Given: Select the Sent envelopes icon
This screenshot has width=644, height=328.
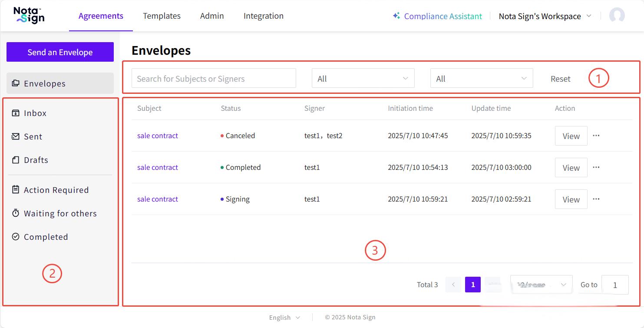Looking at the screenshot, I should tap(16, 136).
